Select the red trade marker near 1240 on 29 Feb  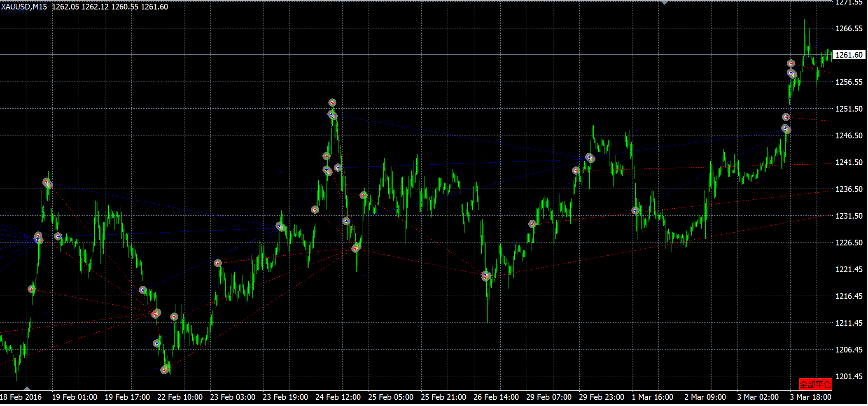(576, 170)
